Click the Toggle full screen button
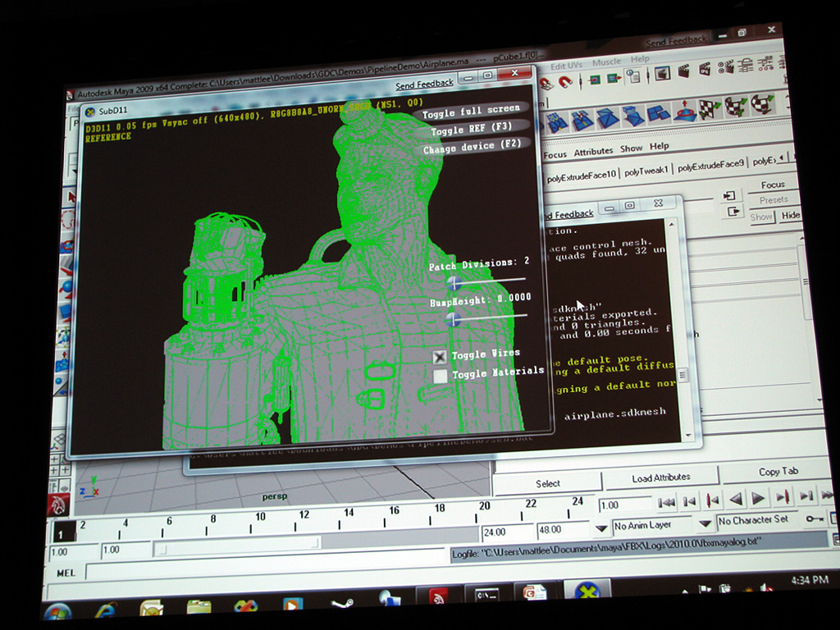 471,111
